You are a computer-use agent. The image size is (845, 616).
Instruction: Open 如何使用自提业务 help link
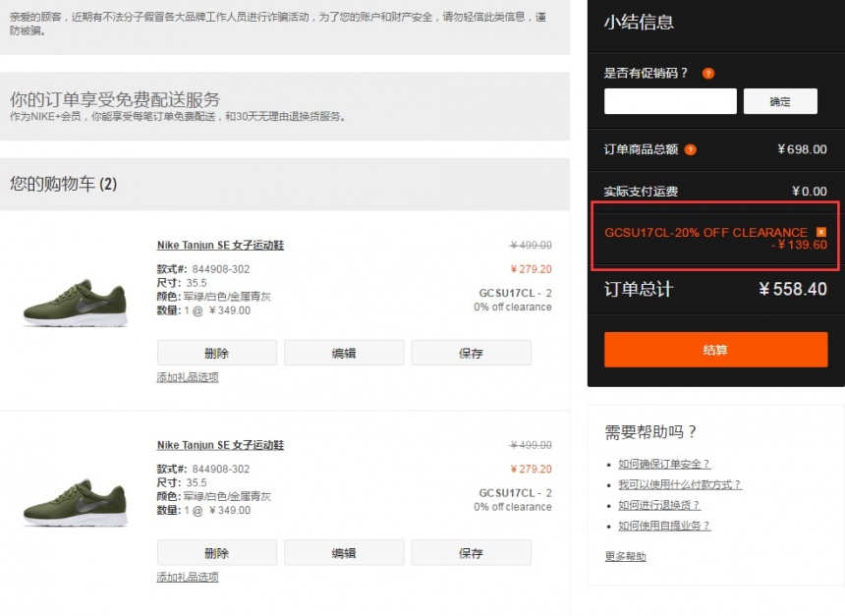click(x=664, y=526)
